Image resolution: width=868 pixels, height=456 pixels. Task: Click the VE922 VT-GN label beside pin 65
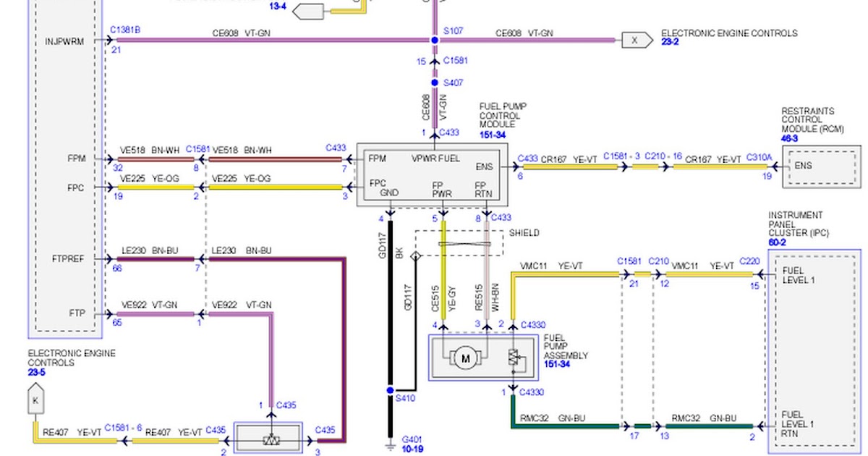150,305
